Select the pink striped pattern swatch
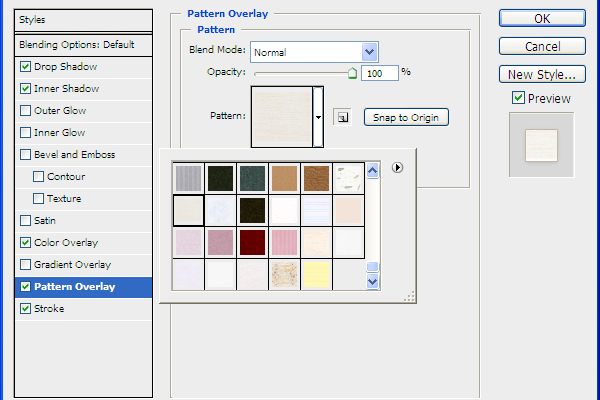This screenshot has height=400, width=600. click(284, 242)
